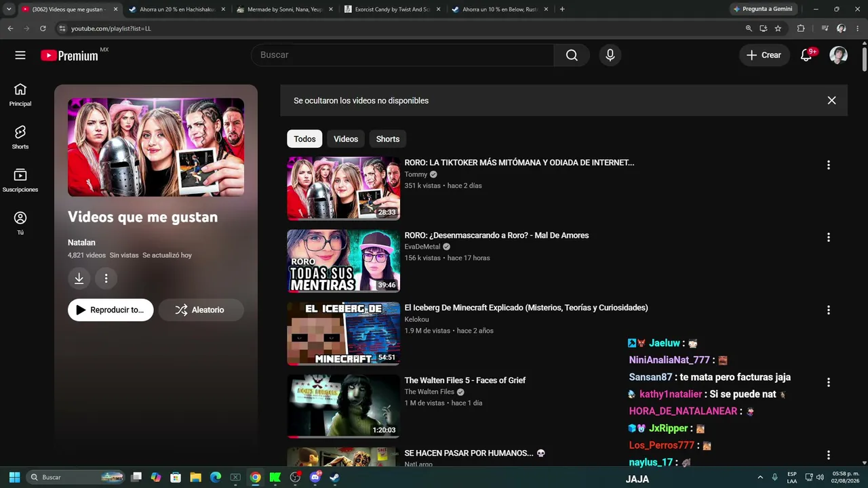The image size is (868, 488).
Task: Start voice search with the microphone
Action: click(610, 55)
